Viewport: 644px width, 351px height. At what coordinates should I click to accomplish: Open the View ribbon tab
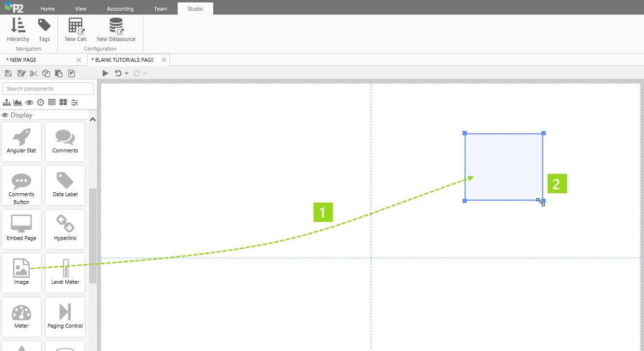[x=81, y=8]
